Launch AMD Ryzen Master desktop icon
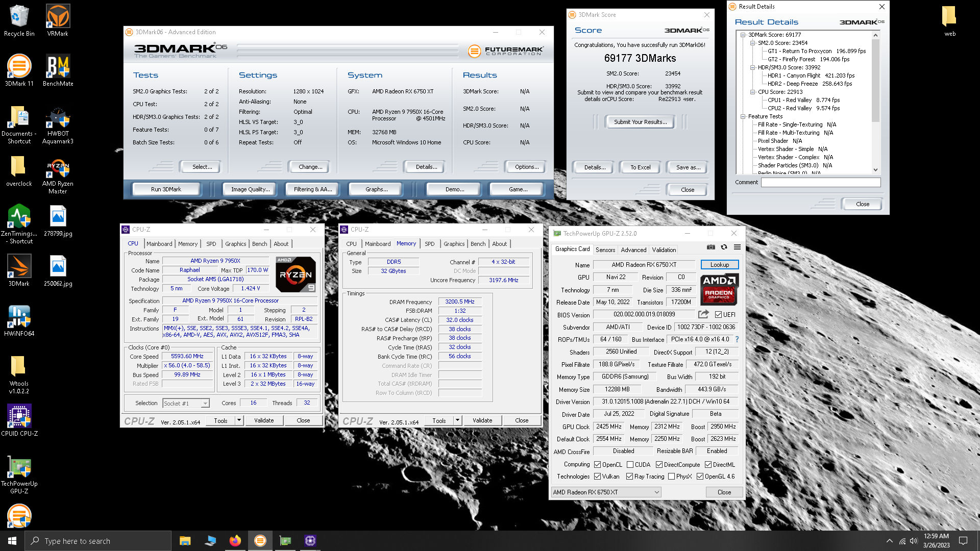The width and height of the screenshot is (980, 551). coord(58,175)
